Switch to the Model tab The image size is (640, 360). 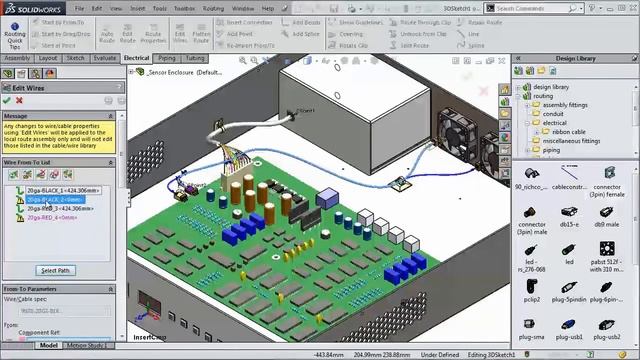point(48,346)
